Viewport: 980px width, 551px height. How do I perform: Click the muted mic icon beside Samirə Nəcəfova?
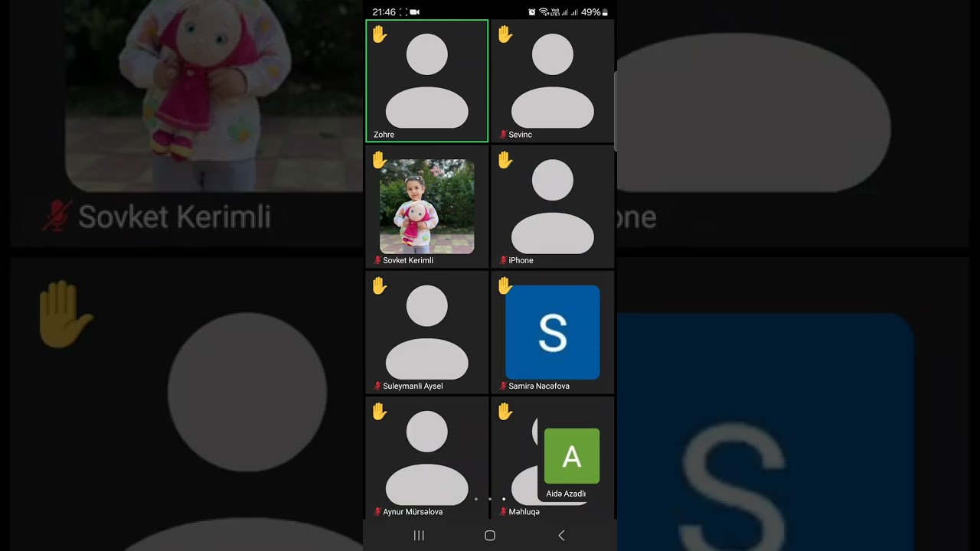pyautogui.click(x=503, y=386)
